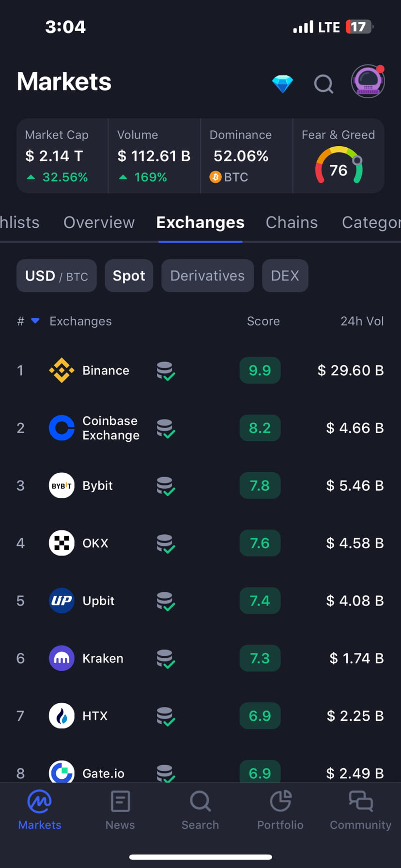The width and height of the screenshot is (401, 868).
Task: Switch to the Chains tab
Action: [x=292, y=222]
